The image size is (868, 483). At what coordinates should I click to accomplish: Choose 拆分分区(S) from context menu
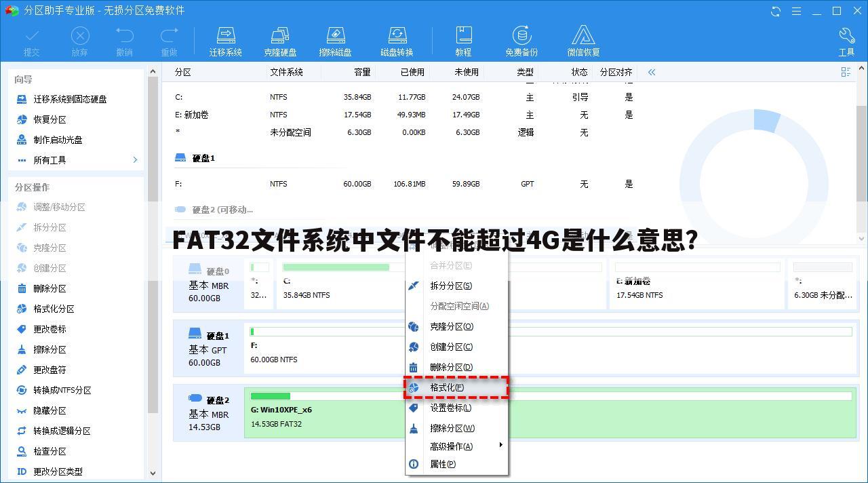[457, 286]
